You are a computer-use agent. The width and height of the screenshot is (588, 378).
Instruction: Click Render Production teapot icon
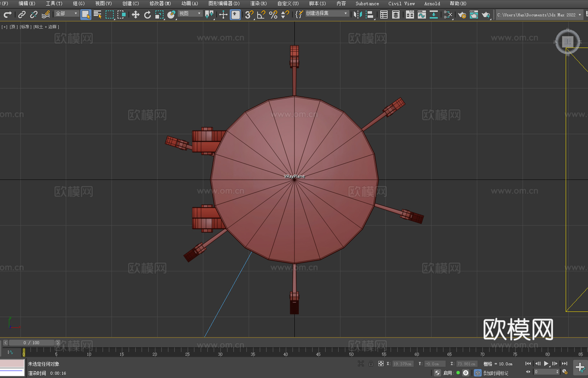(x=486, y=14)
